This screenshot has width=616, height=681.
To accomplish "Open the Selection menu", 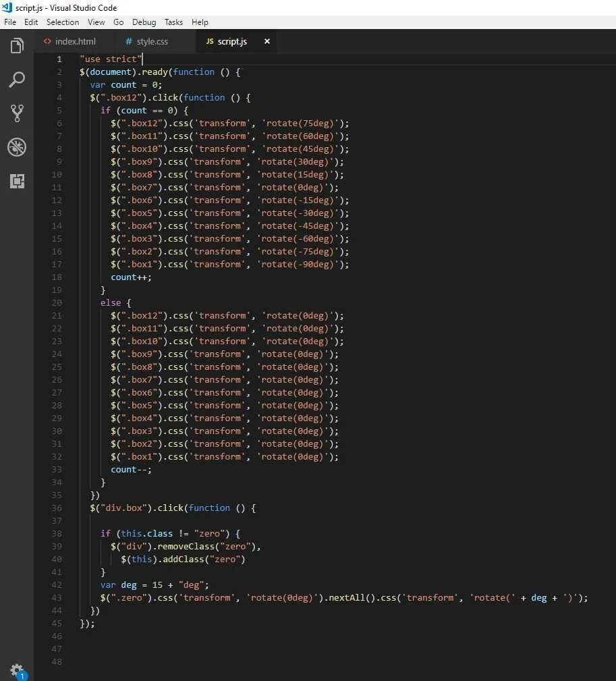I will coord(63,22).
